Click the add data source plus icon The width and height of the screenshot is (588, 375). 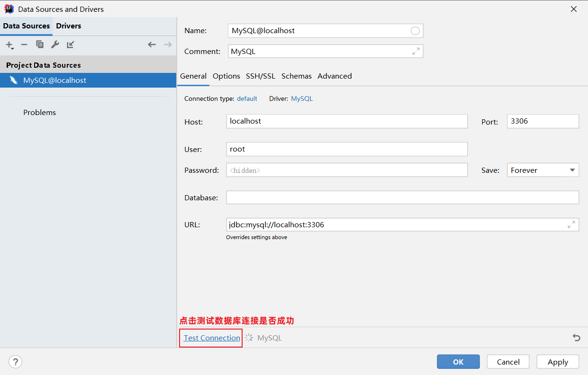9,45
